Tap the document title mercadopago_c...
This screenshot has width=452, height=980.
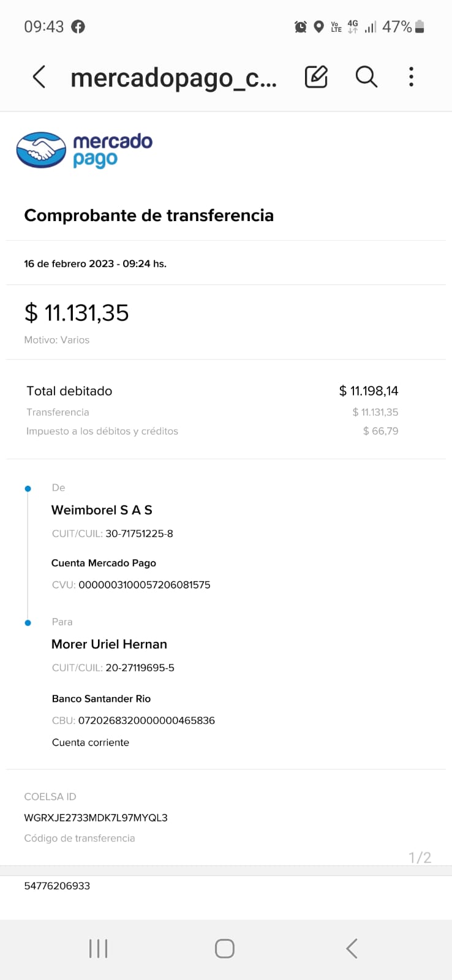[173, 78]
